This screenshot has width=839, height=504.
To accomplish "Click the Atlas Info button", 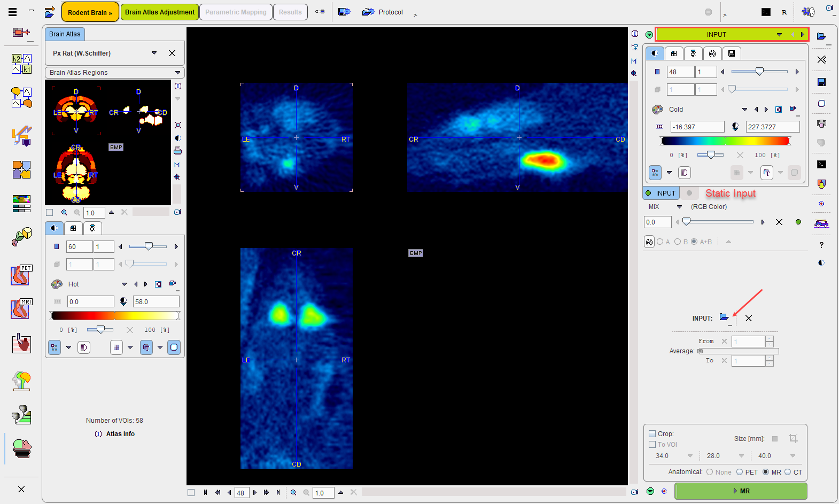I will (114, 433).
